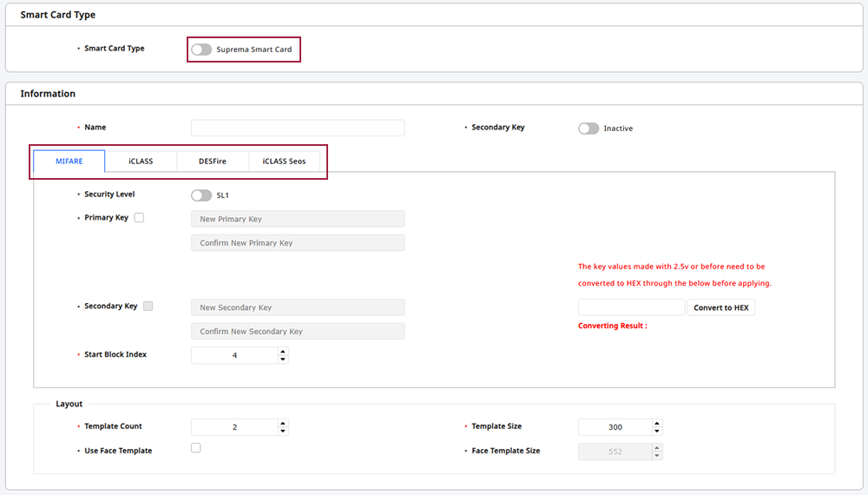The width and height of the screenshot is (868, 495).
Task: Toggle the Suprema Smart Card switch
Action: point(201,49)
